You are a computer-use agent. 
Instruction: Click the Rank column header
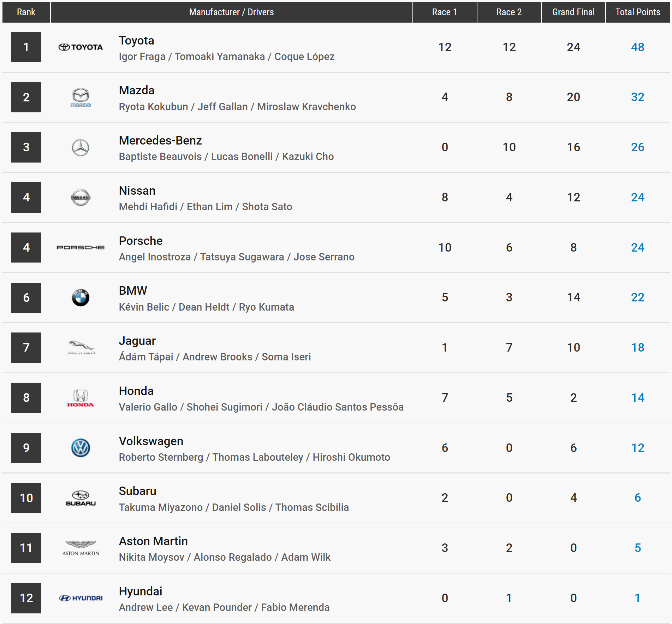26,12
